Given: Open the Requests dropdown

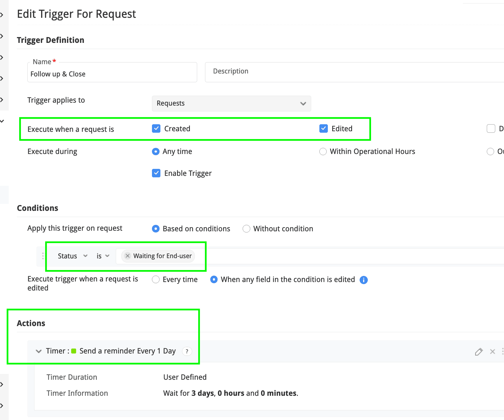Looking at the screenshot, I should [x=231, y=104].
